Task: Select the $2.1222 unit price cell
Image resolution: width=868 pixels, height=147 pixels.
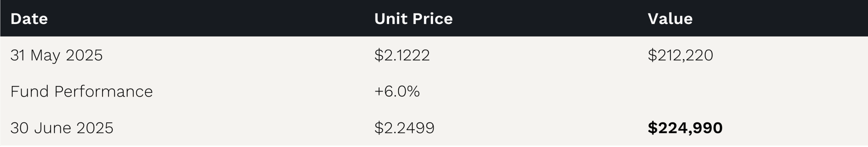Action: pyautogui.click(x=402, y=55)
